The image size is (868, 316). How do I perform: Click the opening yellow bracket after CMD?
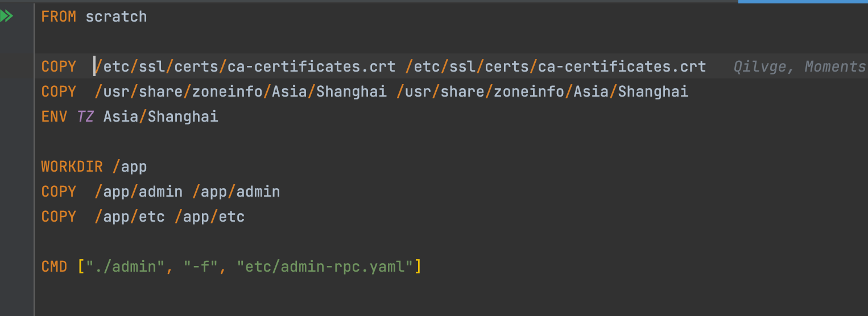click(81, 266)
